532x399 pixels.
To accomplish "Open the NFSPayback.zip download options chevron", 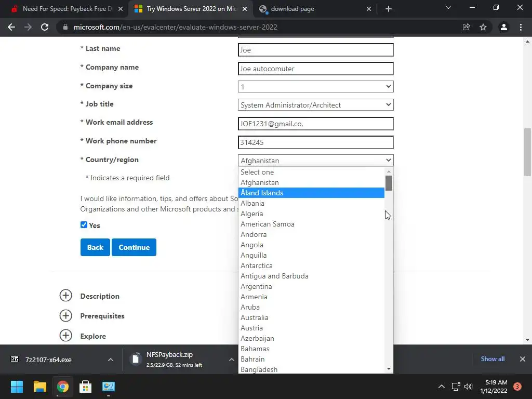I will [231, 360].
